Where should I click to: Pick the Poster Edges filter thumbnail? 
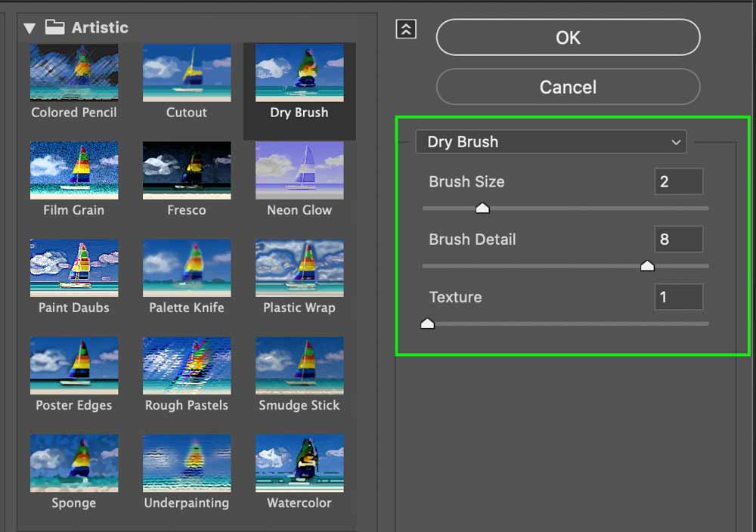click(x=74, y=366)
